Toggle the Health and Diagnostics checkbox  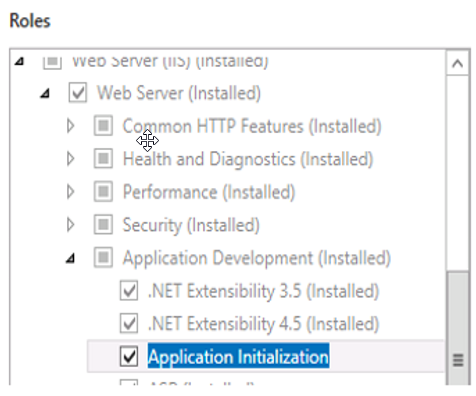tap(103, 159)
